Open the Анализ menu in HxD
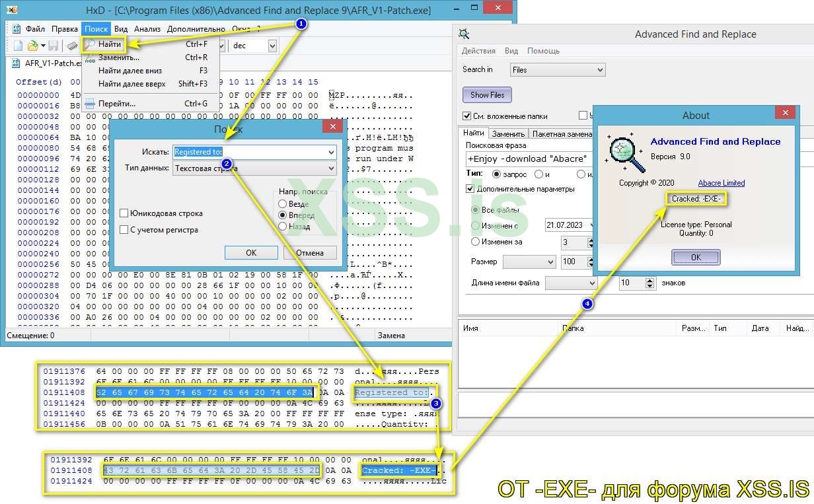 (147, 29)
